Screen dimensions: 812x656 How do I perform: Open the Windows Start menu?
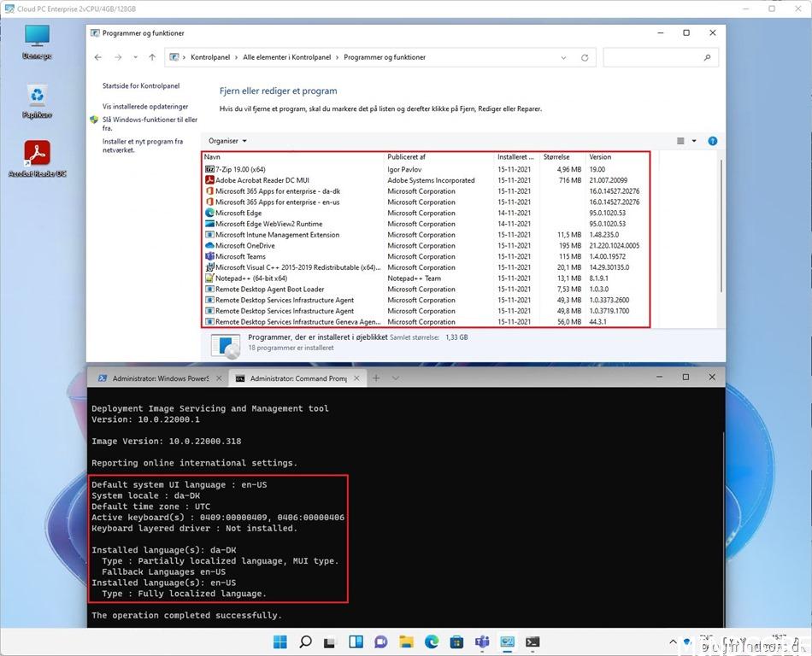280,642
